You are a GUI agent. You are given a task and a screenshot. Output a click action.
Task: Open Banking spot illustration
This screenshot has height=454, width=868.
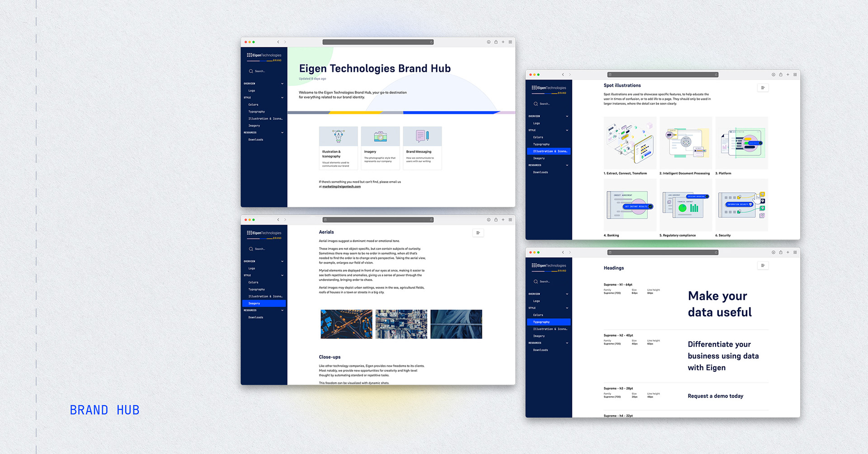(x=630, y=205)
